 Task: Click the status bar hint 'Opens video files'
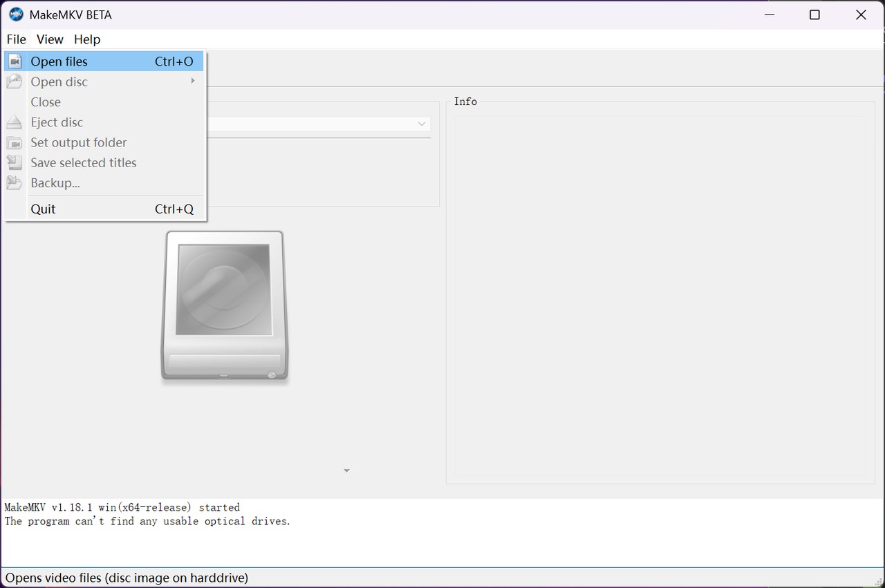127,578
